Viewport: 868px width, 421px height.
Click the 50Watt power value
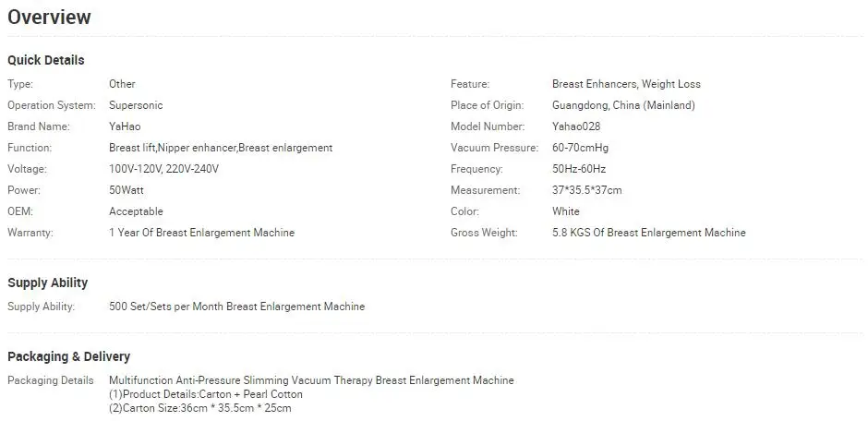click(127, 190)
